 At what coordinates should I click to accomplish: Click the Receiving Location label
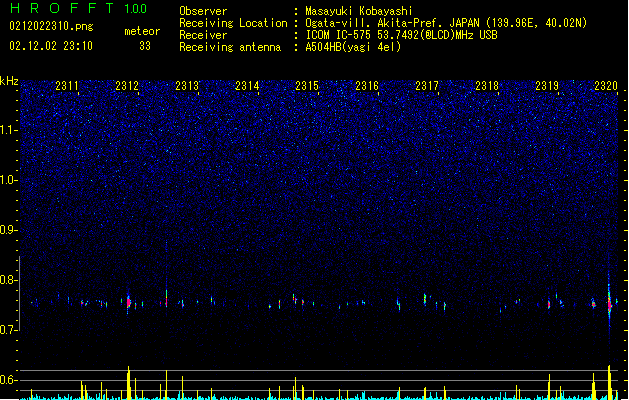tap(233, 23)
